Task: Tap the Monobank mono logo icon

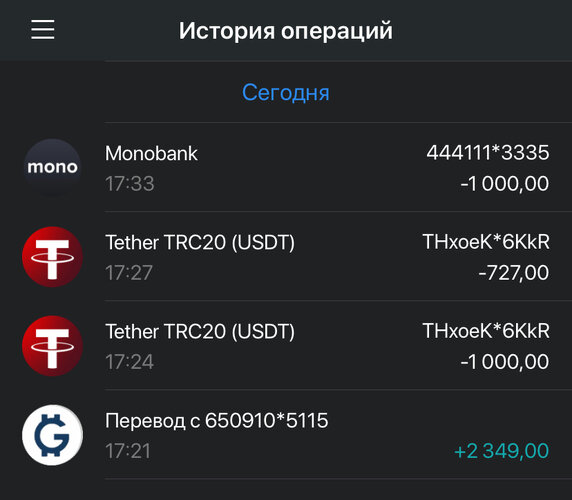Action: (x=53, y=167)
